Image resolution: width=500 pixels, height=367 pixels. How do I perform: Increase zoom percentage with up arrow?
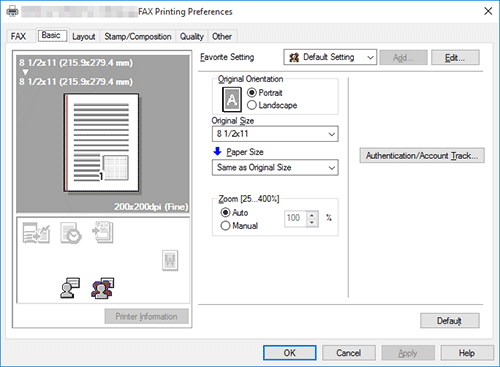coord(312,215)
